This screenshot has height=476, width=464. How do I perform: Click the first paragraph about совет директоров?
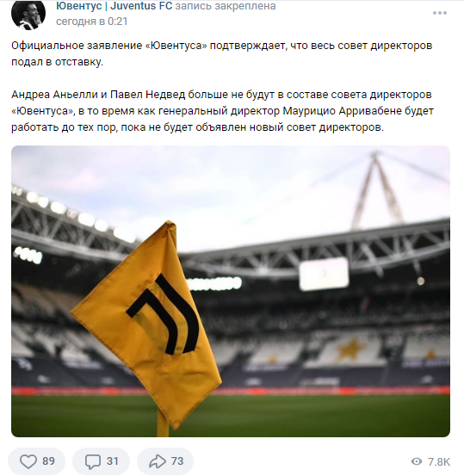pos(222,53)
